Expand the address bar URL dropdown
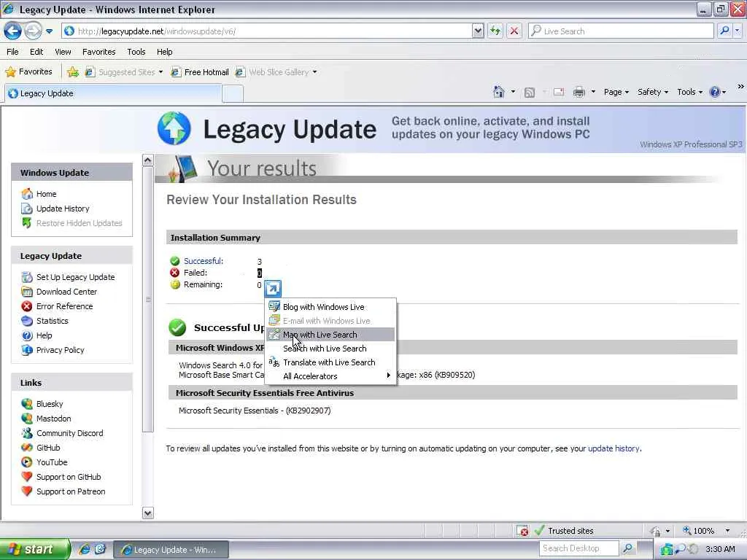This screenshot has height=560, width=747. pyautogui.click(x=478, y=31)
